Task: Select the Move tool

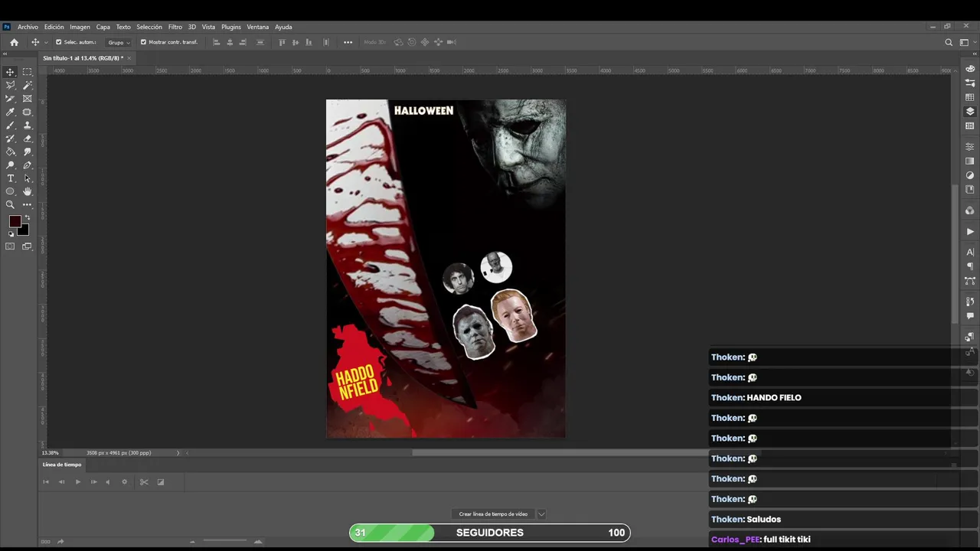Action: point(11,72)
